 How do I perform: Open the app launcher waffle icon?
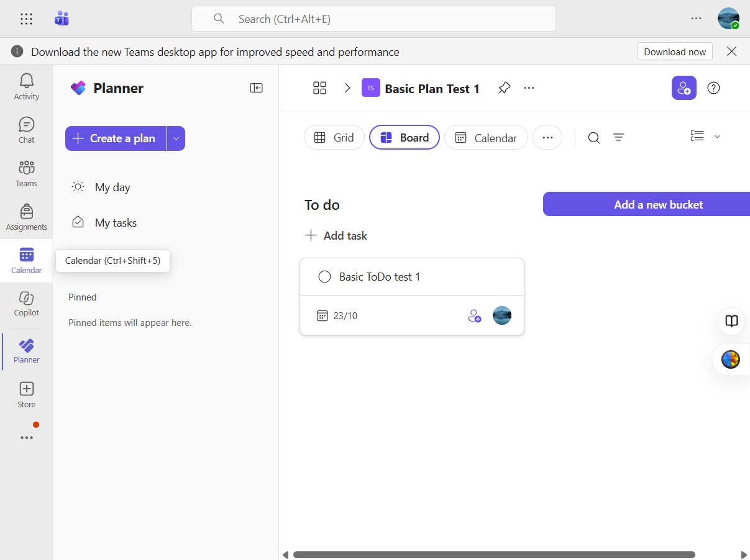(x=26, y=19)
